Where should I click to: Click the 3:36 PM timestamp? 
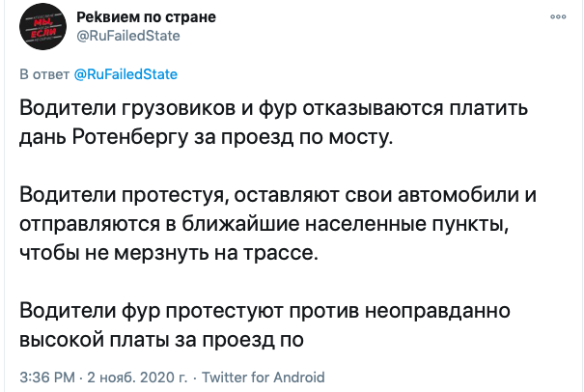tap(47, 378)
